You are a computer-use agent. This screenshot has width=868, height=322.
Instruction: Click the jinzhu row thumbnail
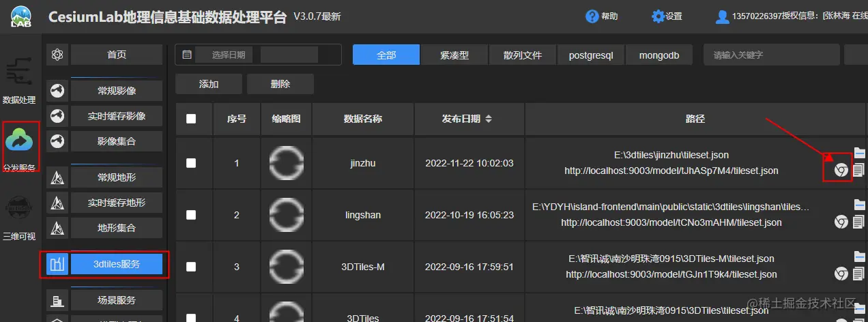click(287, 163)
